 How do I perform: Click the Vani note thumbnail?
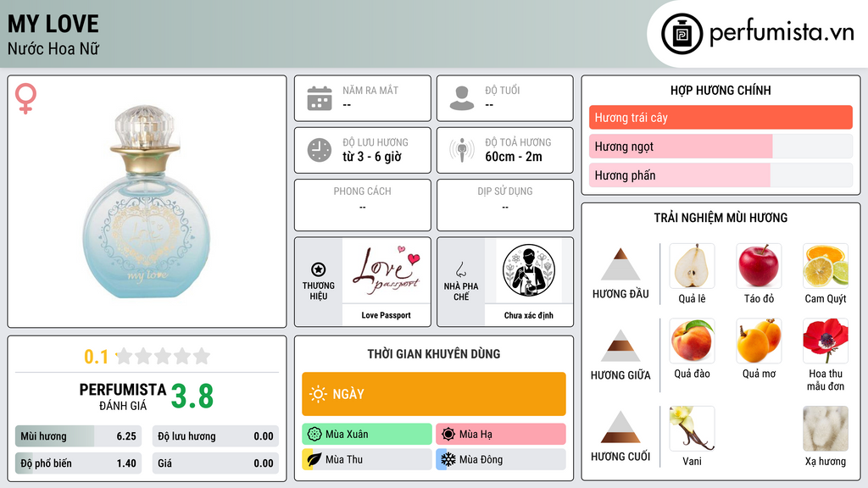pyautogui.click(x=692, y=429)
